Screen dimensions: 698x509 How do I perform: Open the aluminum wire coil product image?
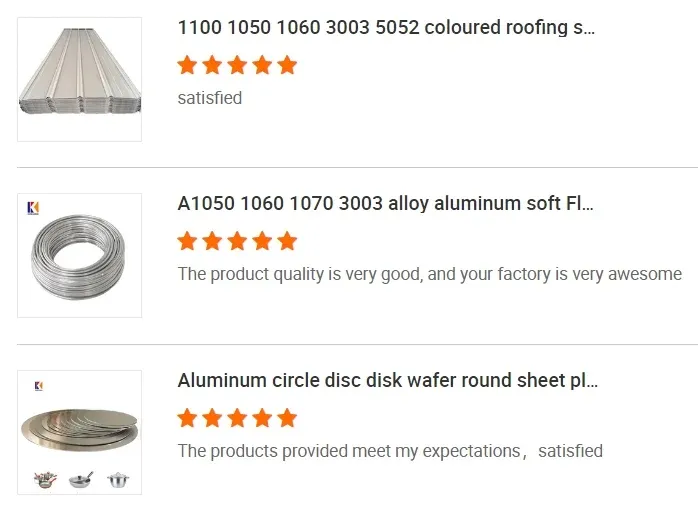click(x=80, y=256)
